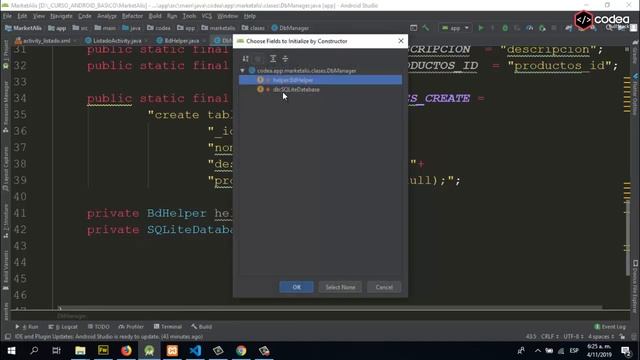Open the Build tool window
The height and width of the screenshot is (360, 640).
(201, 327)
